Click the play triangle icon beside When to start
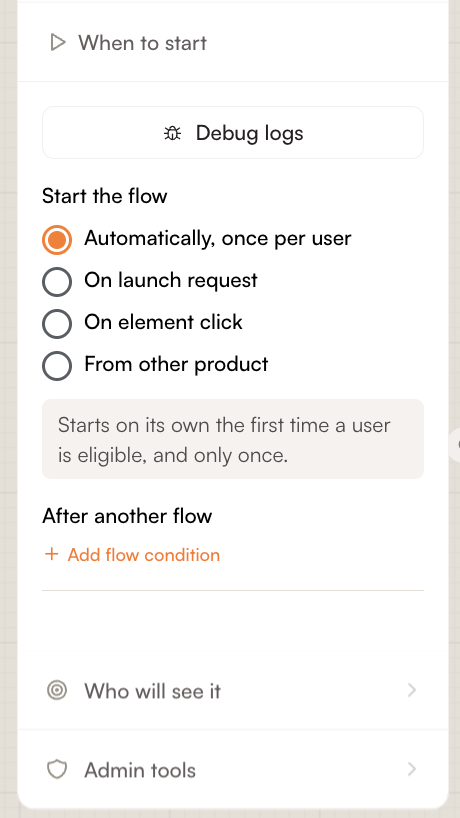 pyautogui.click(x=58, y=43)
